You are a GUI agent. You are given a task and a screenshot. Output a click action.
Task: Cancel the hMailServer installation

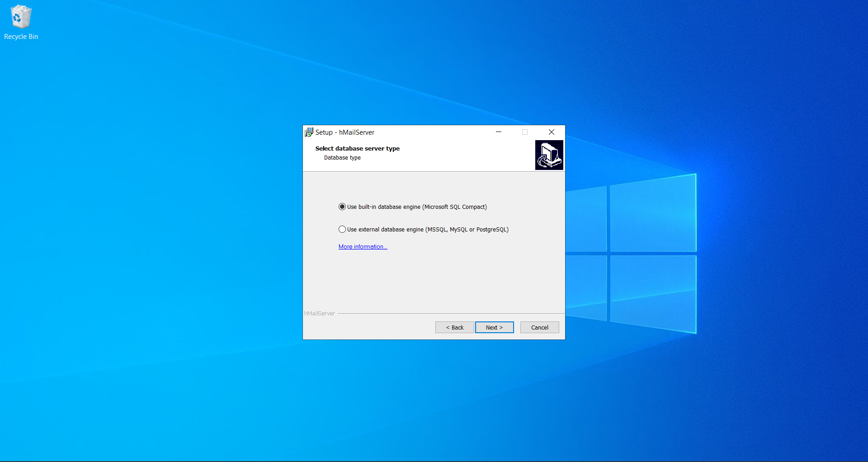(539, 327)
